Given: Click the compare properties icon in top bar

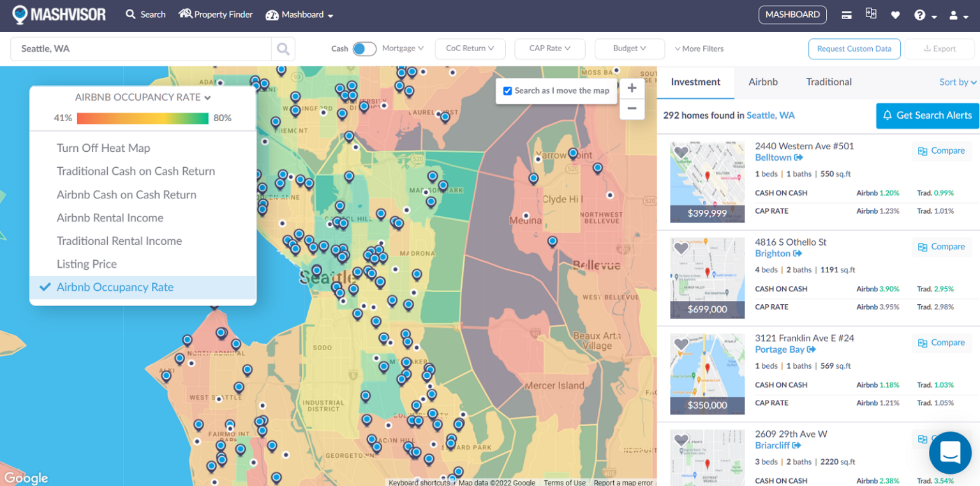Looking at the screenshot, I should (x=871, y=14).
